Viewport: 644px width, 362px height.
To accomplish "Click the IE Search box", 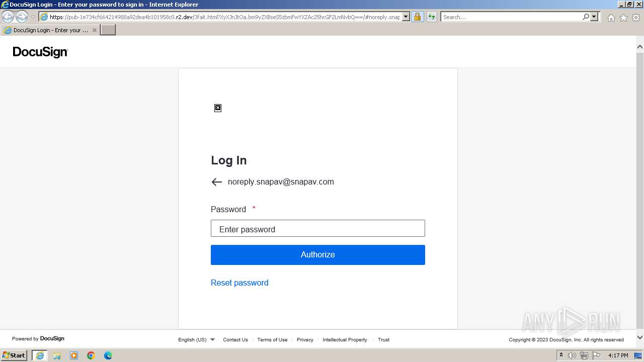I will (x=511, y=17).
